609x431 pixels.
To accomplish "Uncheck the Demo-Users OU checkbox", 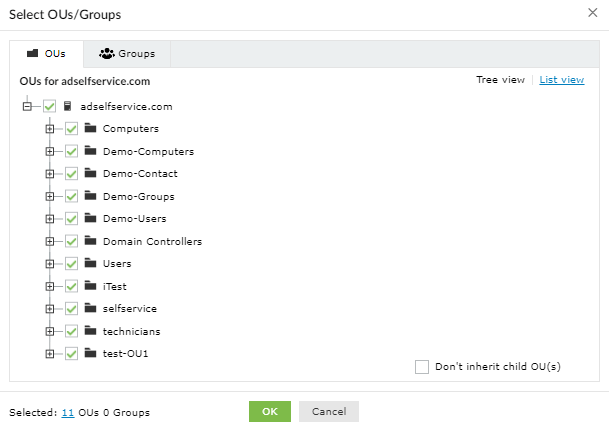I will [x=71, y=219].
